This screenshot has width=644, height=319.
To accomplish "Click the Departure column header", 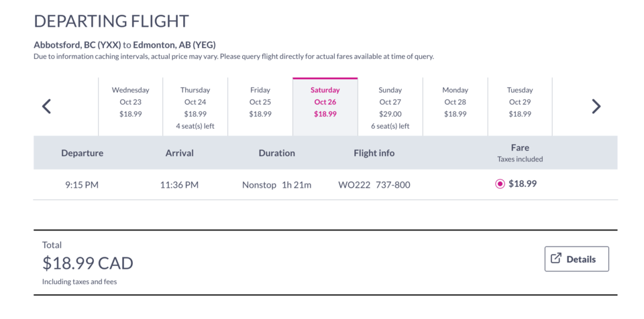I will 82,153.
